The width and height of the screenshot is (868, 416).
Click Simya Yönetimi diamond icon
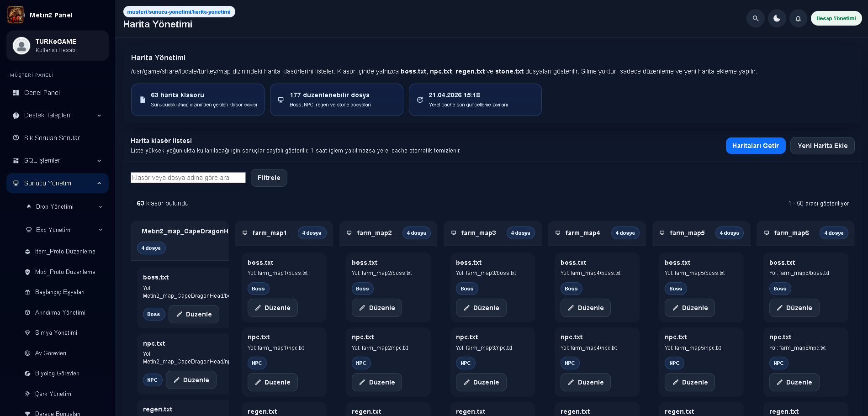tap(27, 333)
